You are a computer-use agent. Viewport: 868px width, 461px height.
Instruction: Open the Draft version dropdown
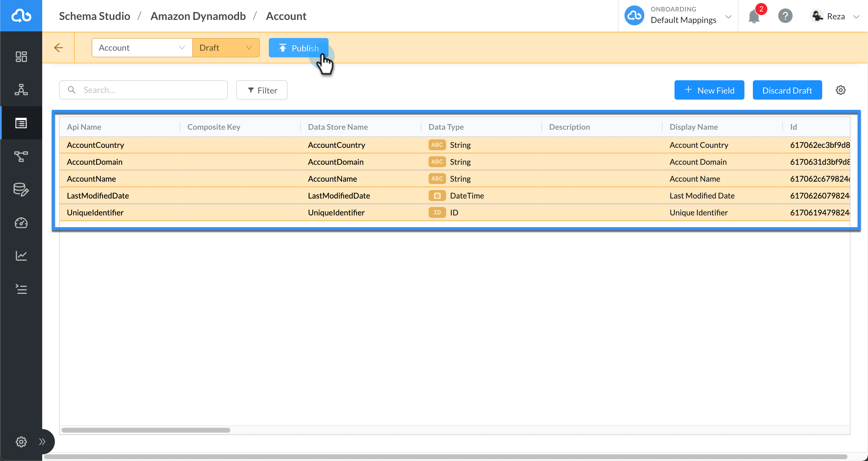(x=226, y=48)
